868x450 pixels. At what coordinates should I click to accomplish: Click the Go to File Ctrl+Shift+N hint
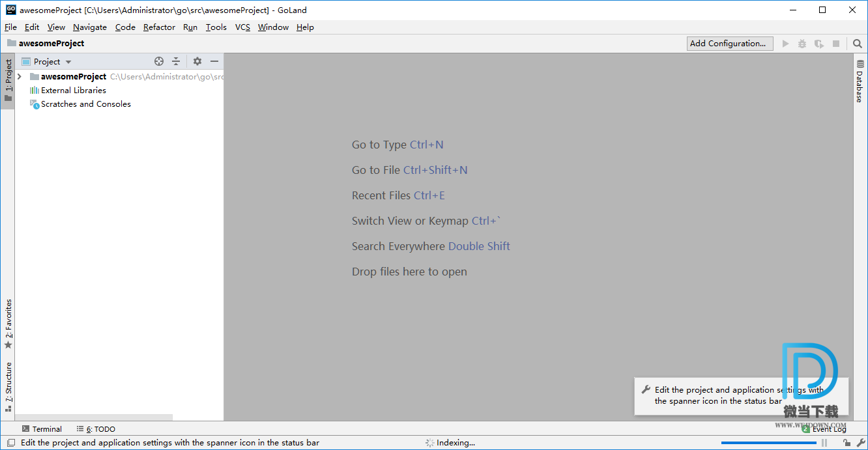410,170
